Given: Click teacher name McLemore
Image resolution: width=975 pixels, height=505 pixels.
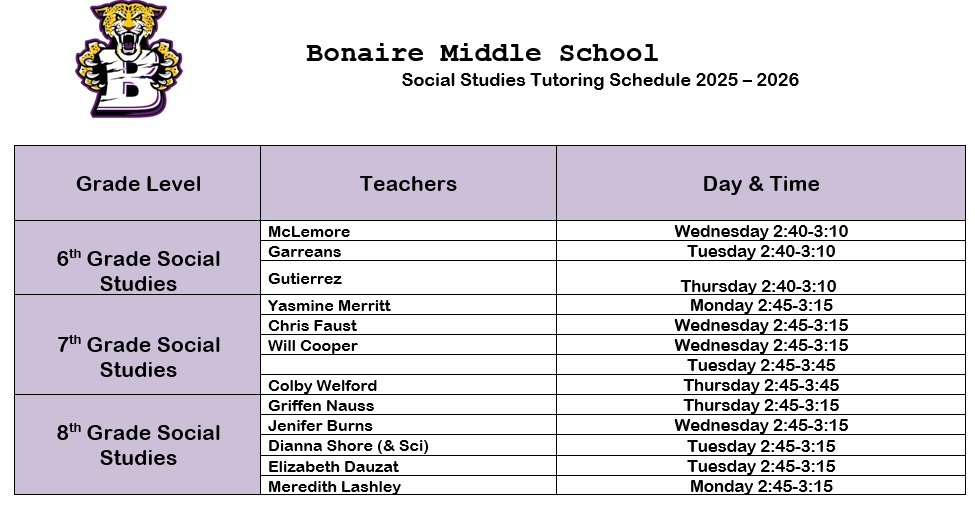Looking at the screenshot, I should 309,232.
